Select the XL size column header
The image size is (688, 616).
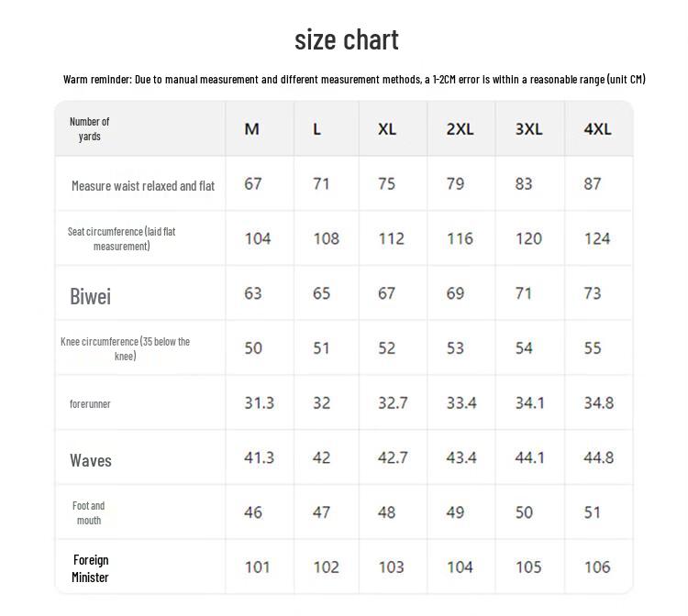(x=387, y=129)
